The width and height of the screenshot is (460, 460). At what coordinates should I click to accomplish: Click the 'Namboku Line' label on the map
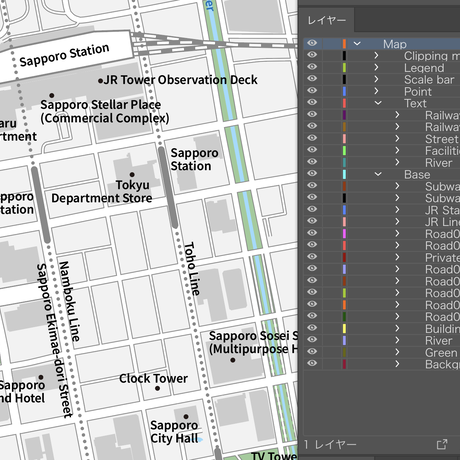click(69, 301)
